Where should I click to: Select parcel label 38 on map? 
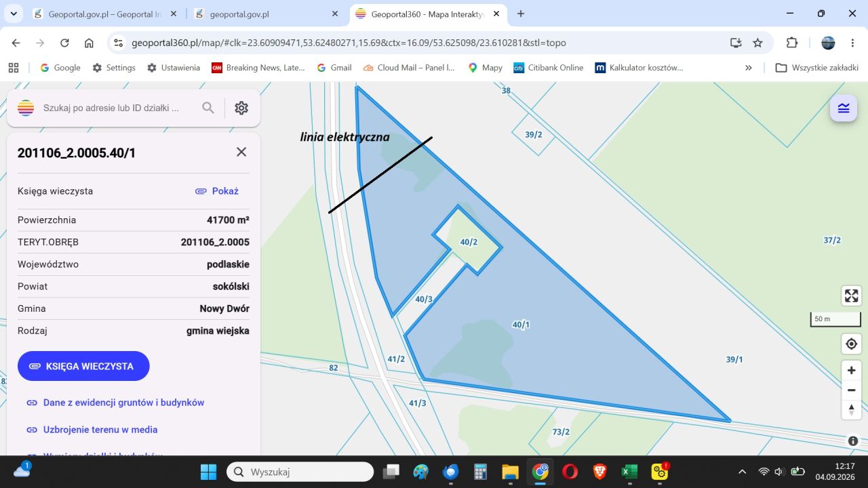tap(506, 90)
